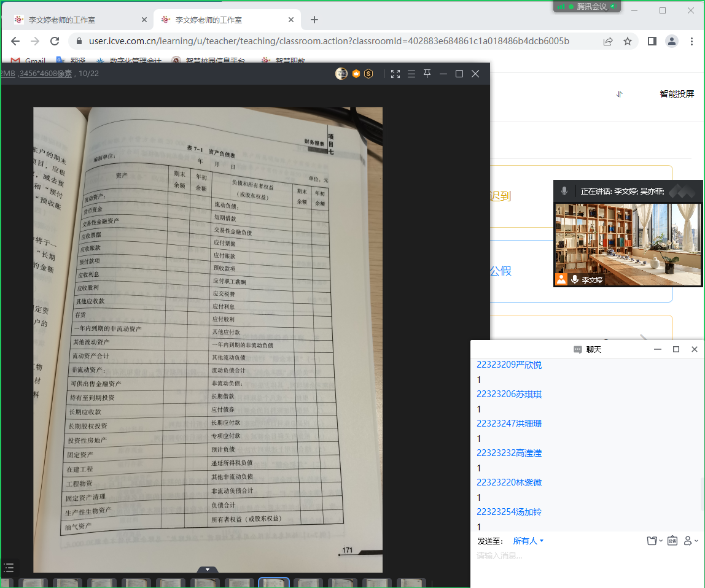Click sender name 22323209严欣悦 in chat
The width and height of the screenshot is (705, 588).
point(509,365)
